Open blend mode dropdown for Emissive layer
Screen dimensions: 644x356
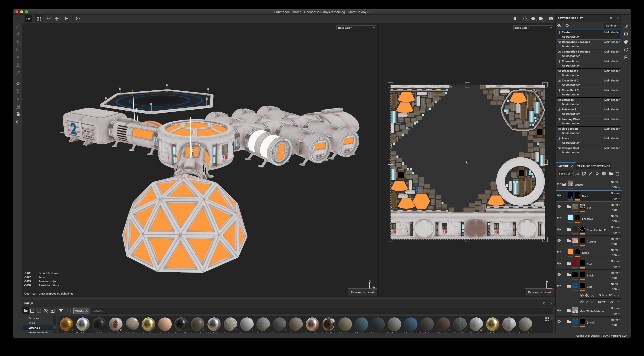(615, 216)
